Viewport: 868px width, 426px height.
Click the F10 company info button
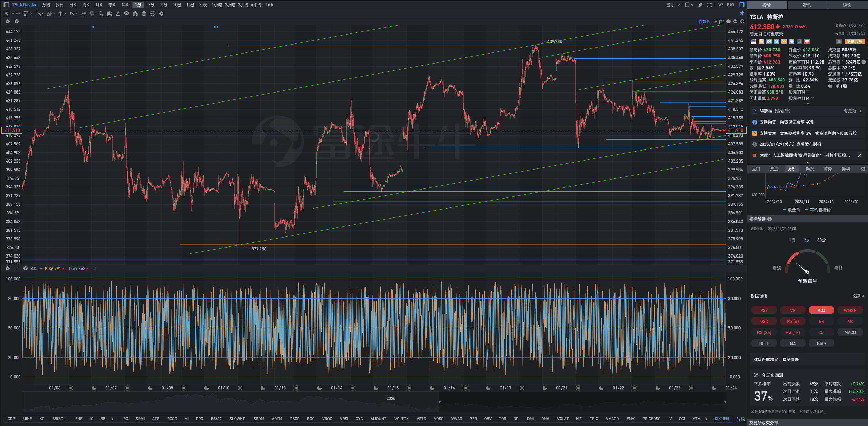point(730,5)
